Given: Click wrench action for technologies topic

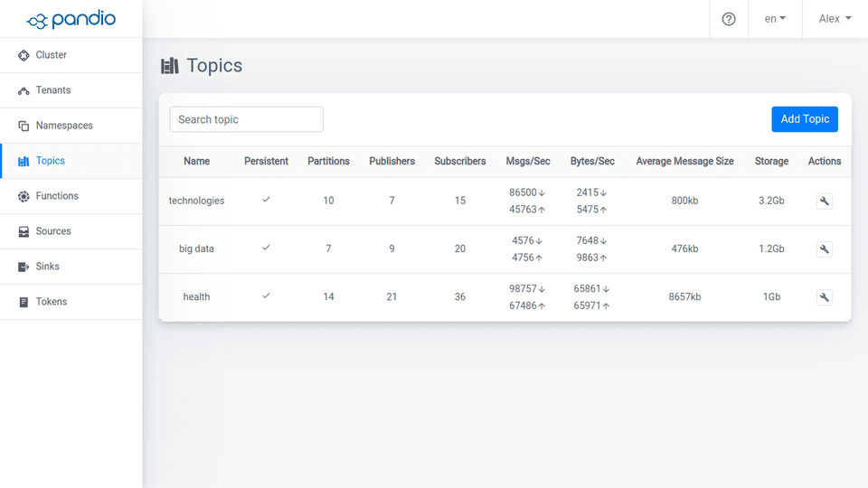Looking at the screenshot, I should tap(825, 201).
